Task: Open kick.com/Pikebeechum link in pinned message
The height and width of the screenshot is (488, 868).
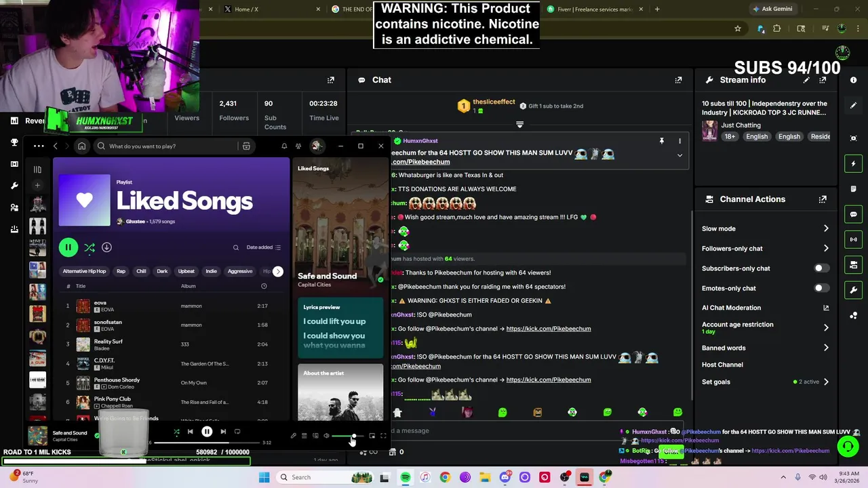Action: coord(420,162)
